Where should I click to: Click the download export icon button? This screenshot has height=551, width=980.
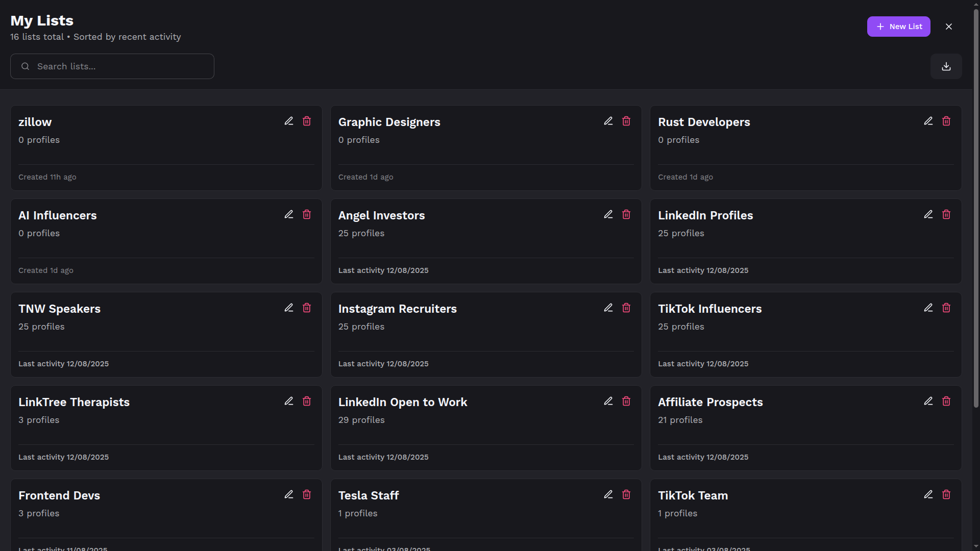(x=946, y=66)
